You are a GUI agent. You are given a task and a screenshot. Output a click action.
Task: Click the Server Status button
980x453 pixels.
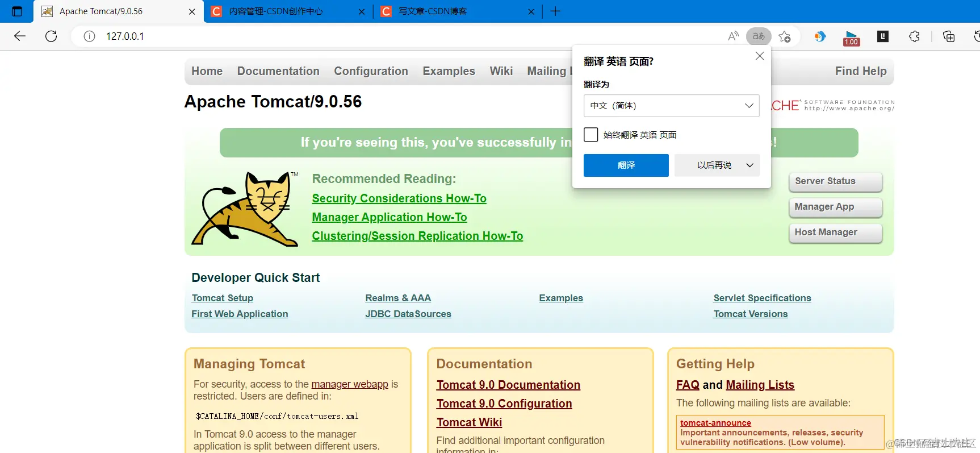(x=835, y=181)
